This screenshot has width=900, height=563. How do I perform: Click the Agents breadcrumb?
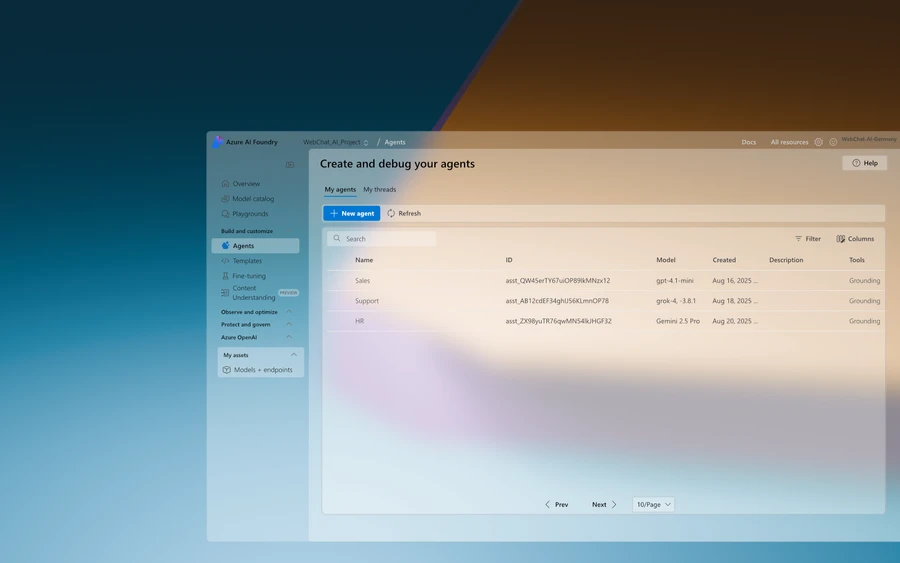395,142
